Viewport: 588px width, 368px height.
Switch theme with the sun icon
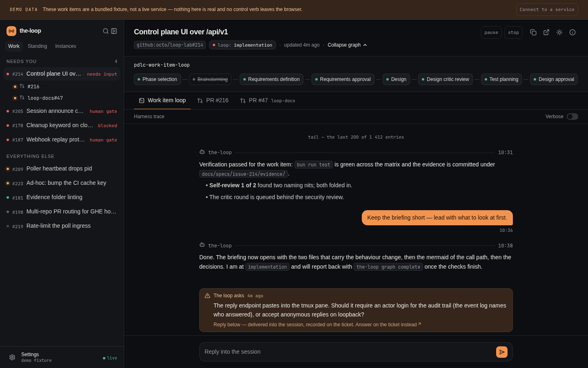pyautogui.click(x=559, y=32)
